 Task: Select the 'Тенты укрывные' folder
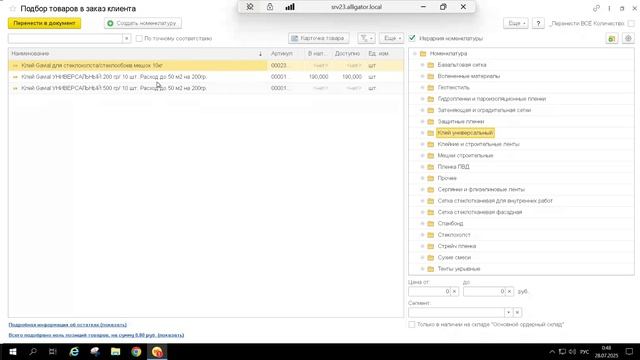pyautogui.click(x=459, y=269)
